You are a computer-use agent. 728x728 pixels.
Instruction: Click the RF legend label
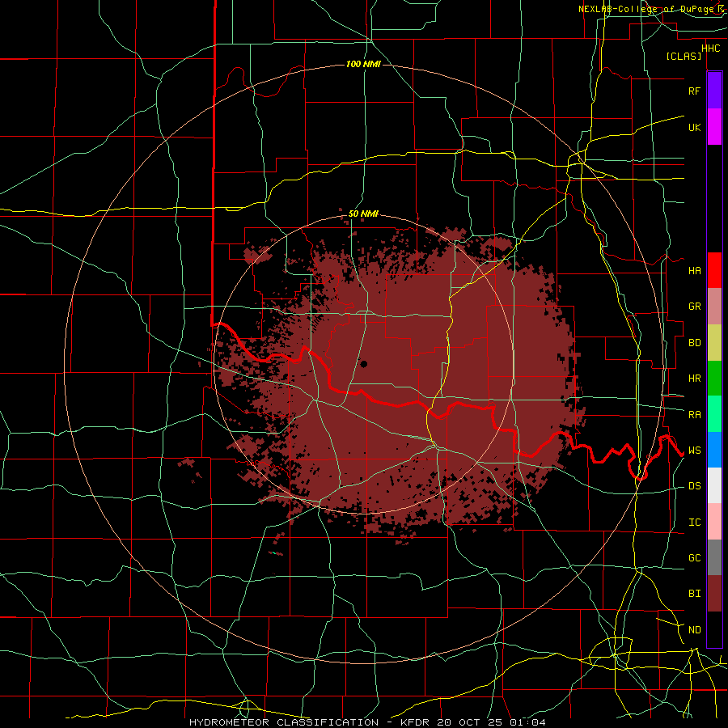point(694,91)
